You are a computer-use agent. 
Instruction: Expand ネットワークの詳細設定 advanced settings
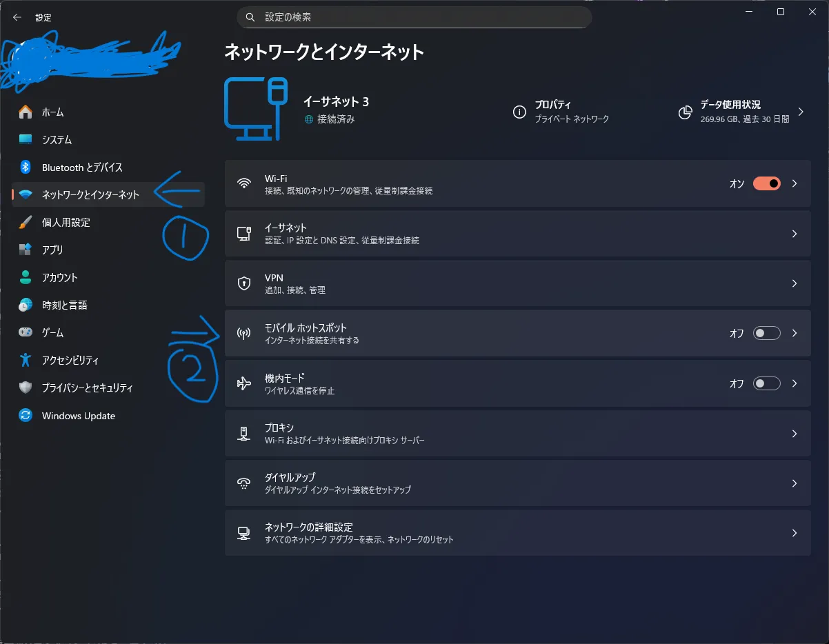[794, 532]
